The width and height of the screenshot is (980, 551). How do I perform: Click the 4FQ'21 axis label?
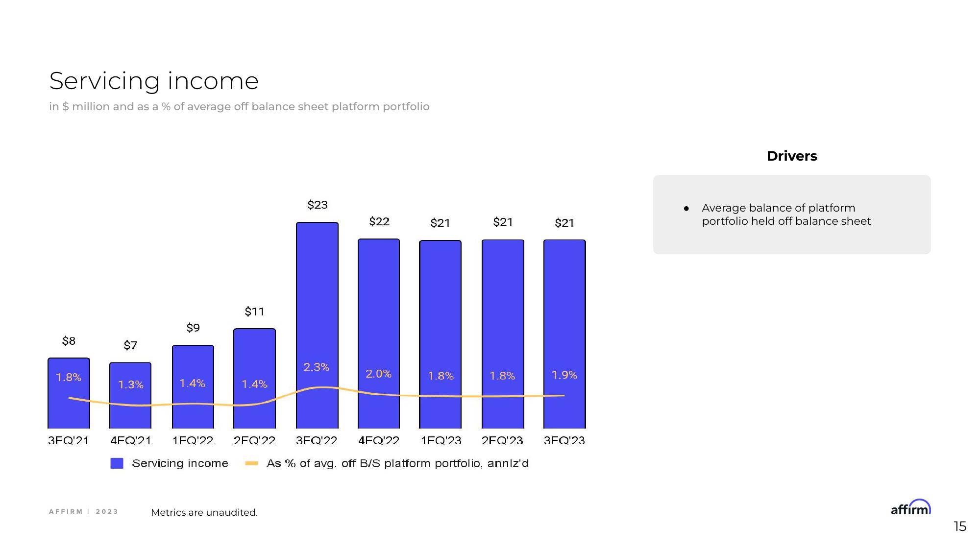tap(131, 440)
